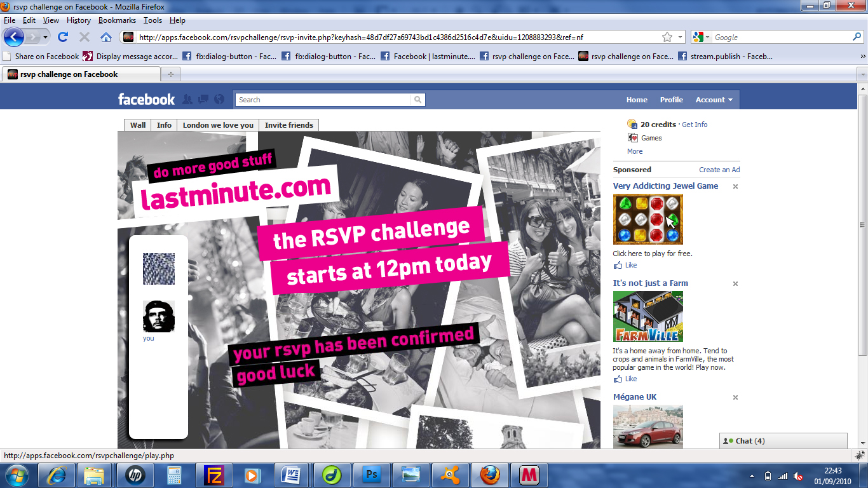Open Facebook messages icon

203,99
